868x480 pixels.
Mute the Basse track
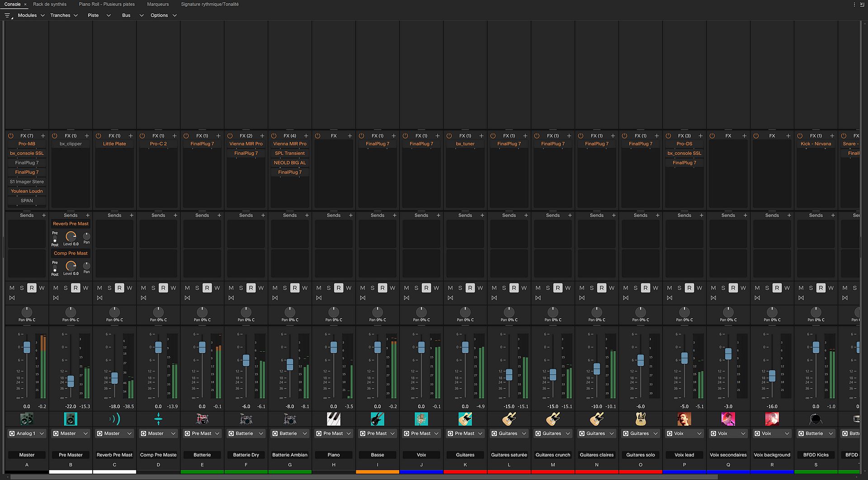click(x=362, y=288)
